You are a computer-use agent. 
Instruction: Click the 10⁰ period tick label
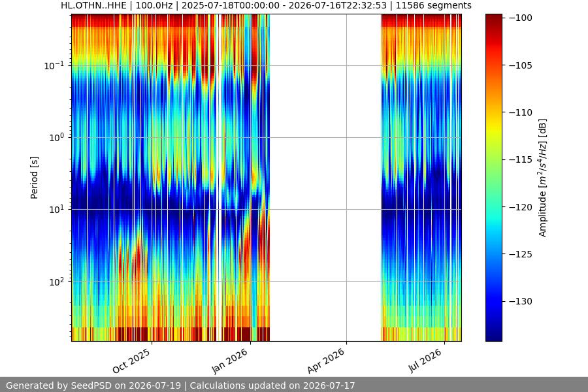(x=57, y=138)
